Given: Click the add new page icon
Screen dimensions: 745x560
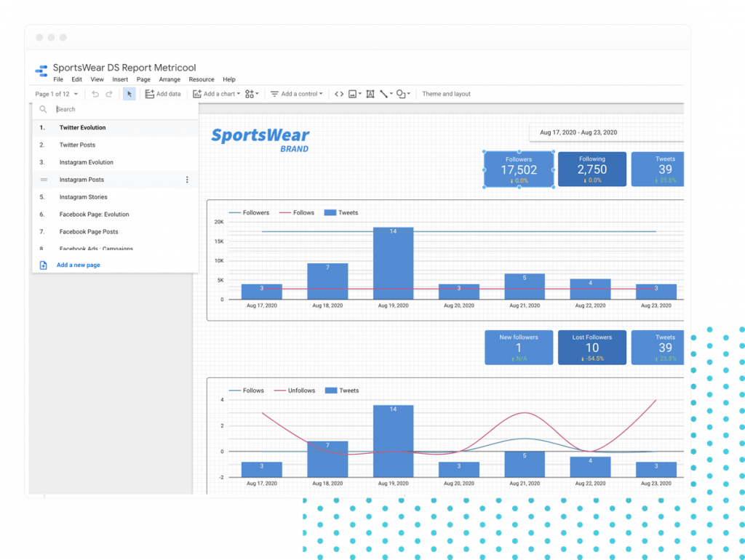Looking at the screenshot, I should click(43, 265).
